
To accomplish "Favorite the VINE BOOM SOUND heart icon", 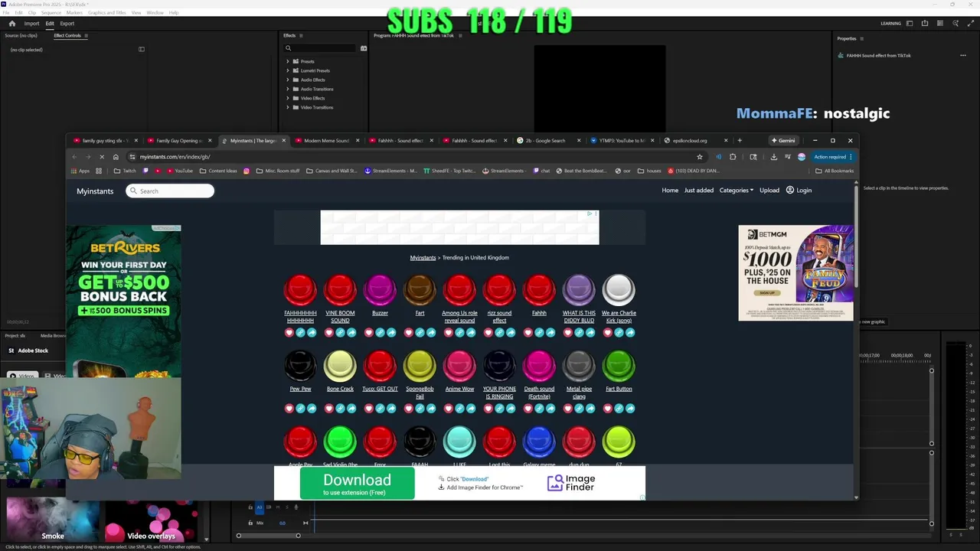I will [x=329, y=333].
